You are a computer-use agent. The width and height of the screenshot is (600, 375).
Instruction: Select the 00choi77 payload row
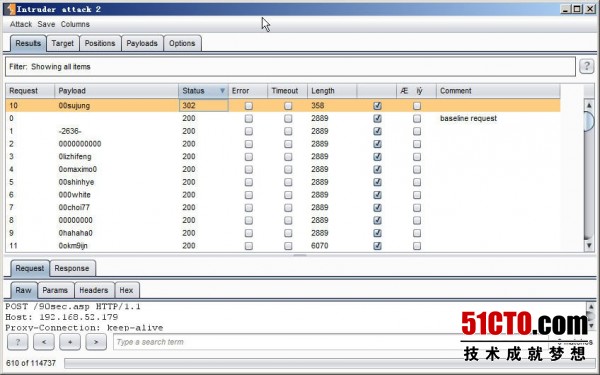(x=283, y=207)
